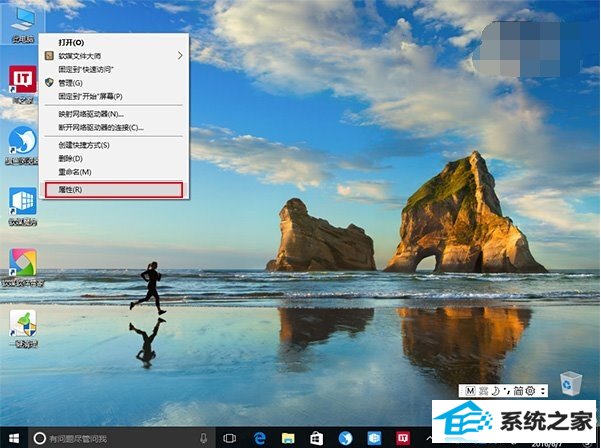This screenshot has width=601, height=448.
Task: Click the moon icon on the IME bar
Action: click(496, 391)
